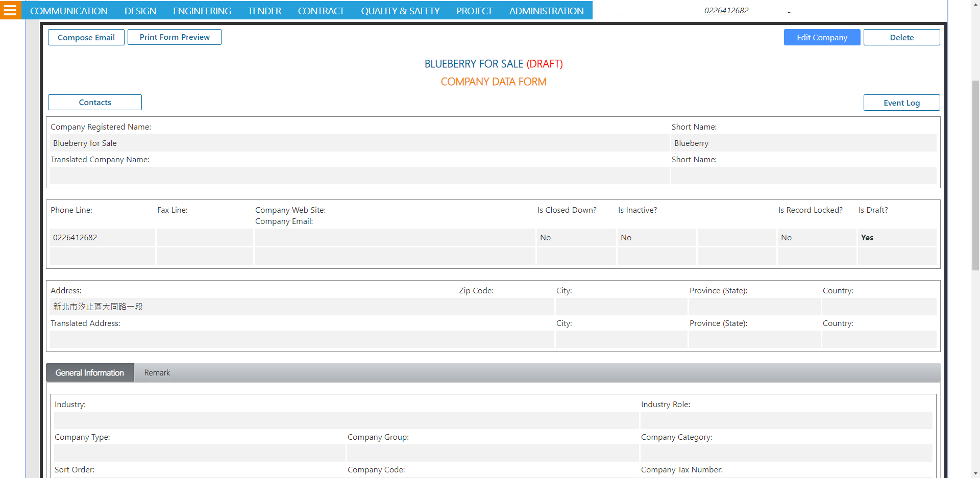Open the DESIGN menu
The image size is (980, 478).
coord(140,11)
